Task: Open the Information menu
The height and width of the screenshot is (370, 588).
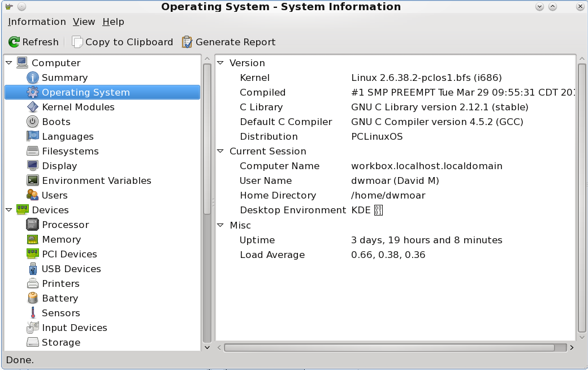Action: (x=37, y=21)
